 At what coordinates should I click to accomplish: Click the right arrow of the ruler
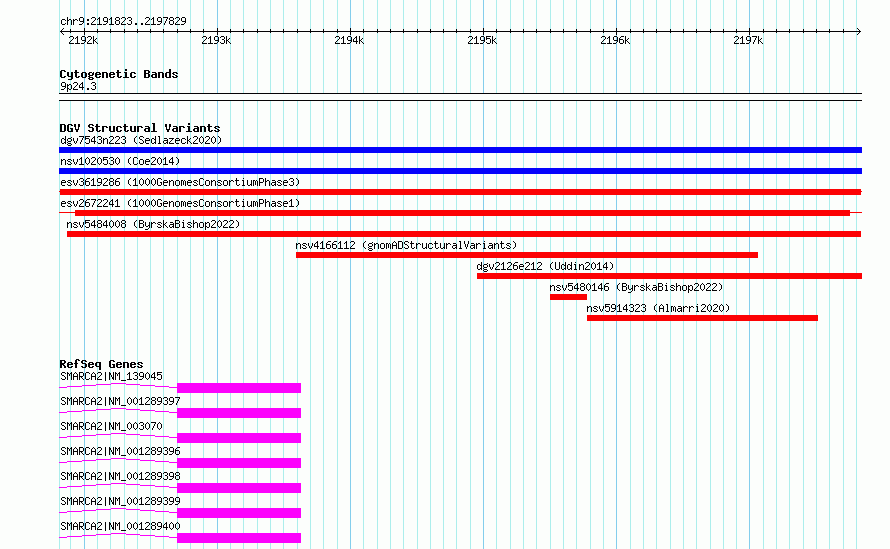[x=859, y=31]
